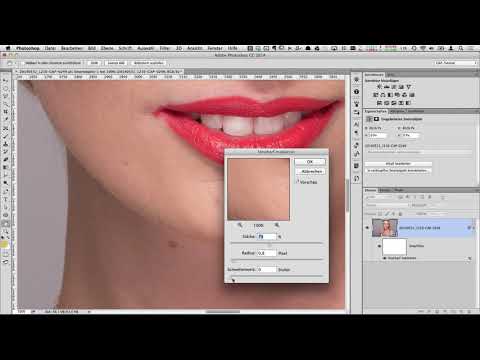Add a Curves adjustment layer
Screen dimensions: 480x360
point(393,87)
